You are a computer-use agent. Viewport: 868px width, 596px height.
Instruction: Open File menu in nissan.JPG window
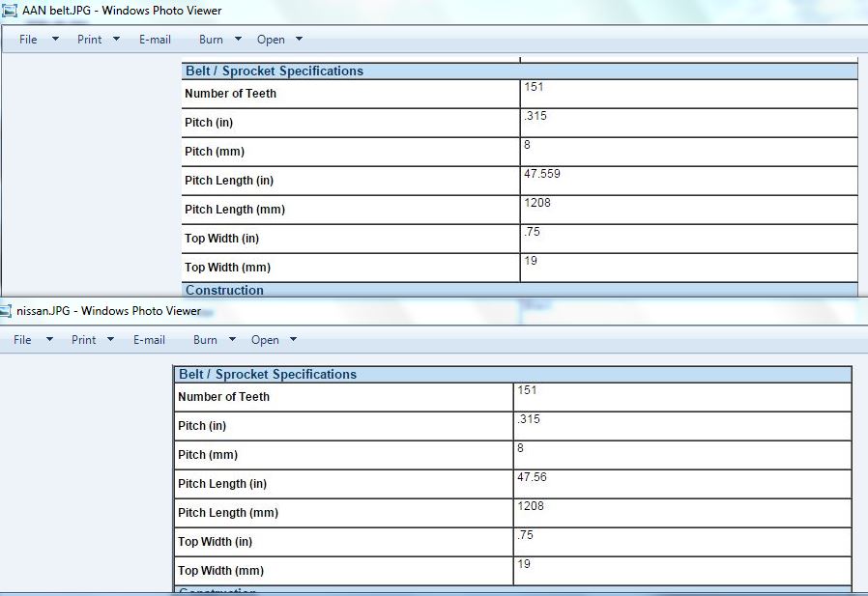pos(22,340)
